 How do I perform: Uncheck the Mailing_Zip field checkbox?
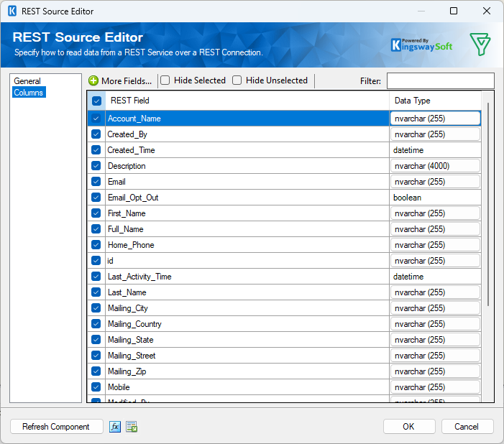coord(96,371)
